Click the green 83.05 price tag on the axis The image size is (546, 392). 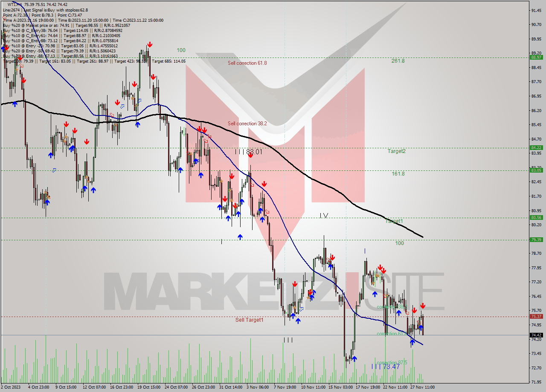tap(536, 170)
